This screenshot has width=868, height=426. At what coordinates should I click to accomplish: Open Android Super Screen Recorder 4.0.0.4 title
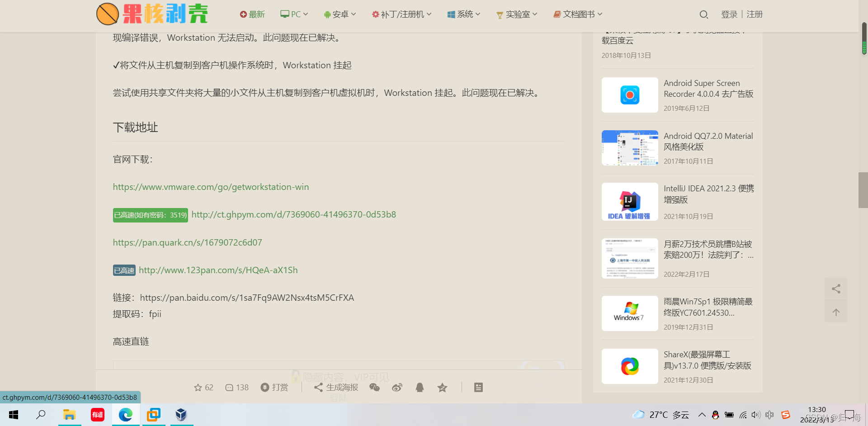pos(708,88)
